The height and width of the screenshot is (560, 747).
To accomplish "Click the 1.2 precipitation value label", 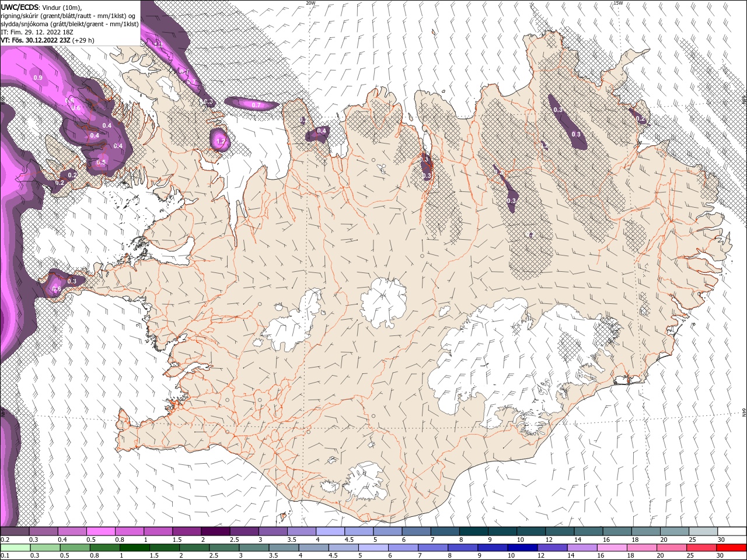I will point(220,141).
